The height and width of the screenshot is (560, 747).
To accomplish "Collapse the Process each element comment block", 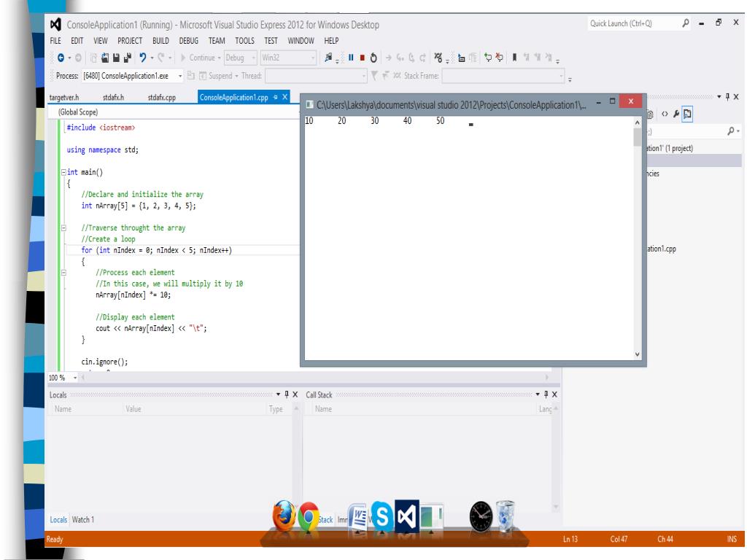I will pos(63,273).
